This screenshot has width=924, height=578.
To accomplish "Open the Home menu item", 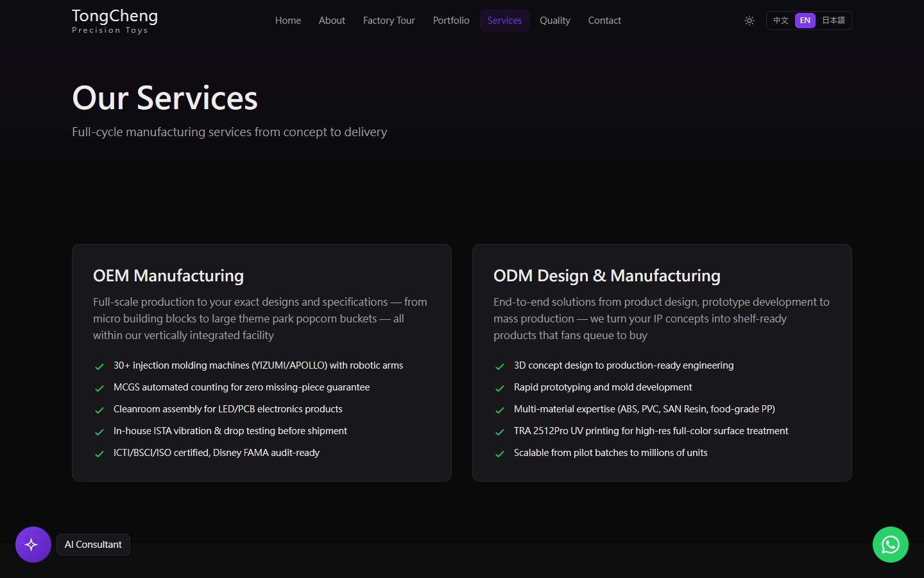I will coord(287,20).
